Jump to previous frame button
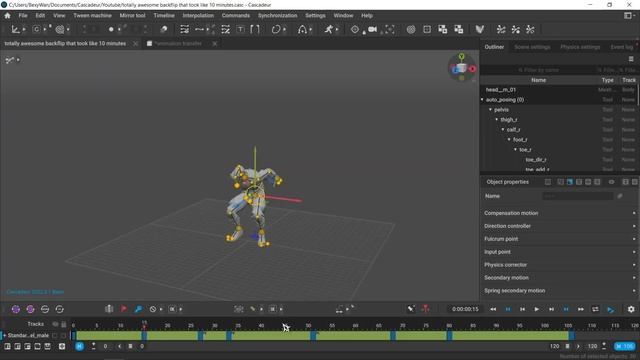This screenshot has width=640, height=360. (x=522, y=309)
